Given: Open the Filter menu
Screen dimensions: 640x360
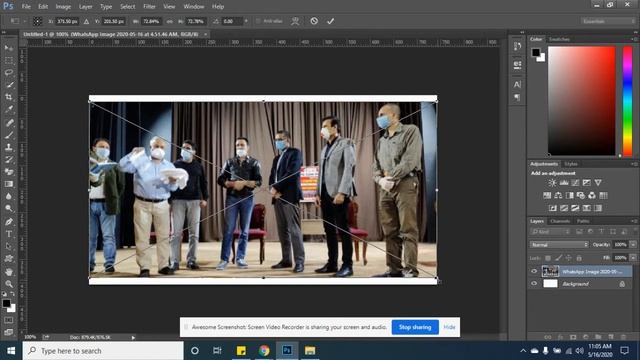Looking at the screenshot, I should click(x=149, y=7).
